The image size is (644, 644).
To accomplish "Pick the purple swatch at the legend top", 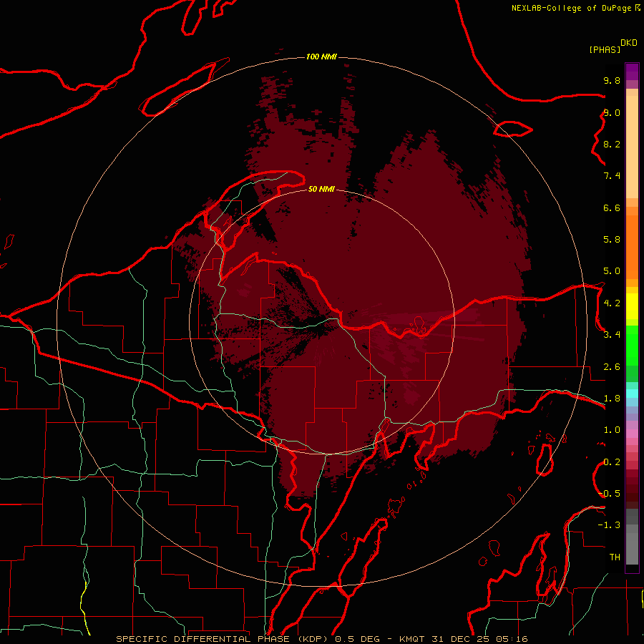I will [x=632, y=72].
